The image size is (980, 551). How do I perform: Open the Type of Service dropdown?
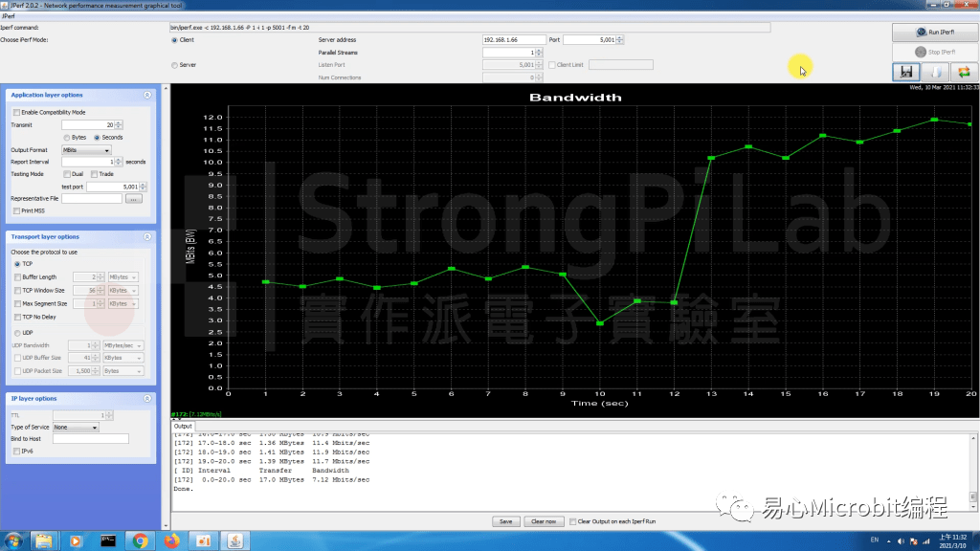(76, 428)
